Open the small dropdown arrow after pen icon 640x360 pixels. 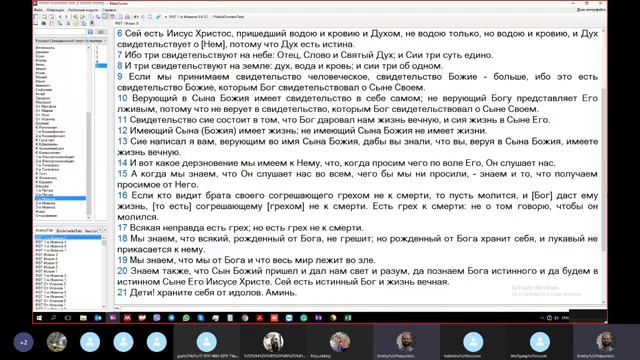(165, 17)
